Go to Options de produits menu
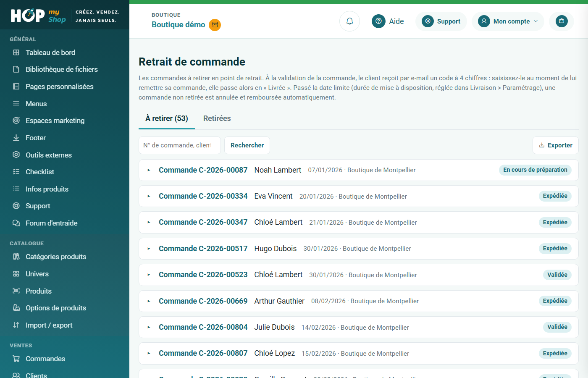Screen dimensions: 588x378 tap(56, 308)
